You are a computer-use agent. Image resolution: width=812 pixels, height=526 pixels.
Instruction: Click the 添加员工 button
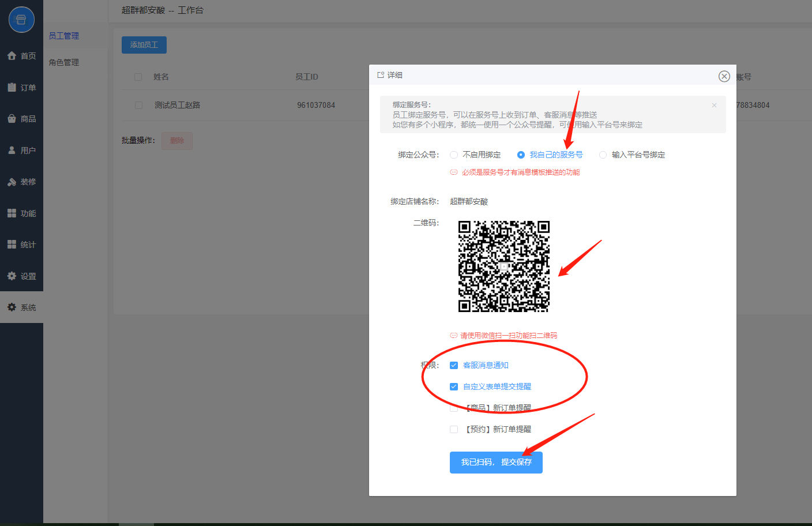point(144,45)
